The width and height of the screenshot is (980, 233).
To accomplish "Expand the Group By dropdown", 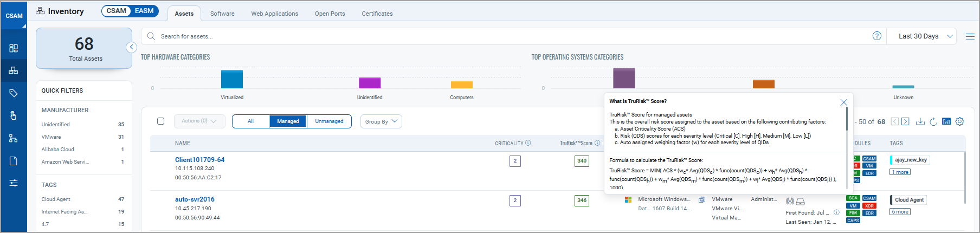I will coord(381,121).
